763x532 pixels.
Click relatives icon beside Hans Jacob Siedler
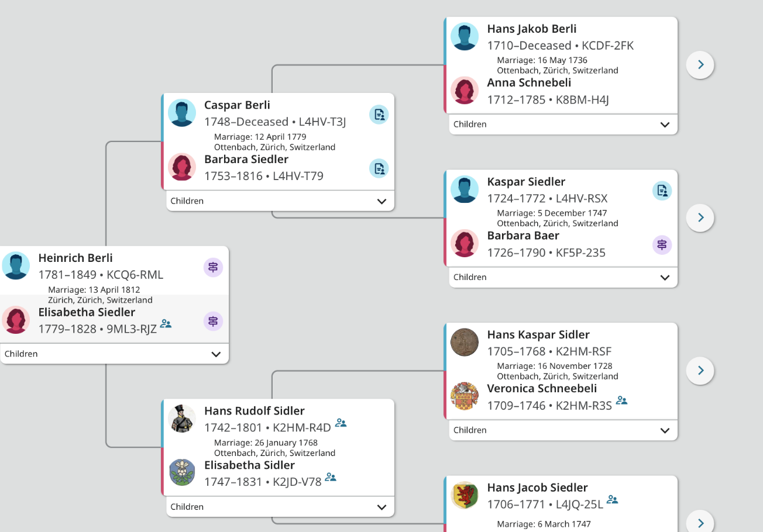613,500
